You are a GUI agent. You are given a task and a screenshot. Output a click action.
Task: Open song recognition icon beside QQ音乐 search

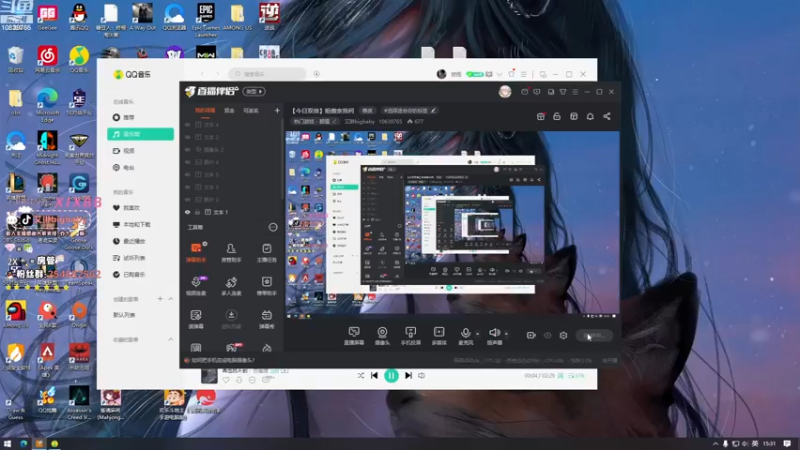click(x=316, y=74)
